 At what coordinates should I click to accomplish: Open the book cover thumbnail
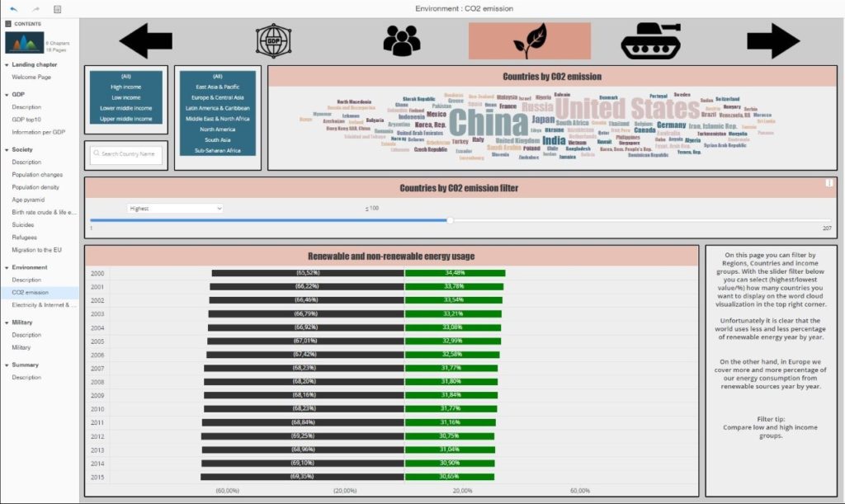click(24, 43)
